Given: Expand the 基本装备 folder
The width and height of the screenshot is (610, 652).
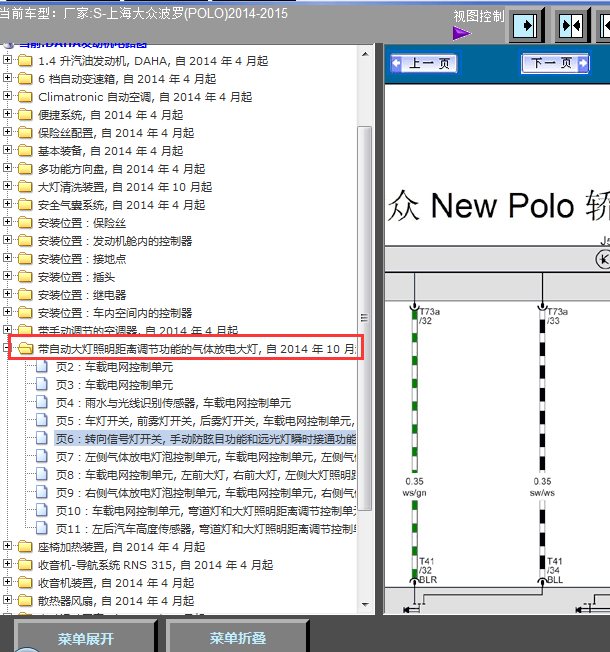Looking at the screenshot, I should tap(7, 150).
